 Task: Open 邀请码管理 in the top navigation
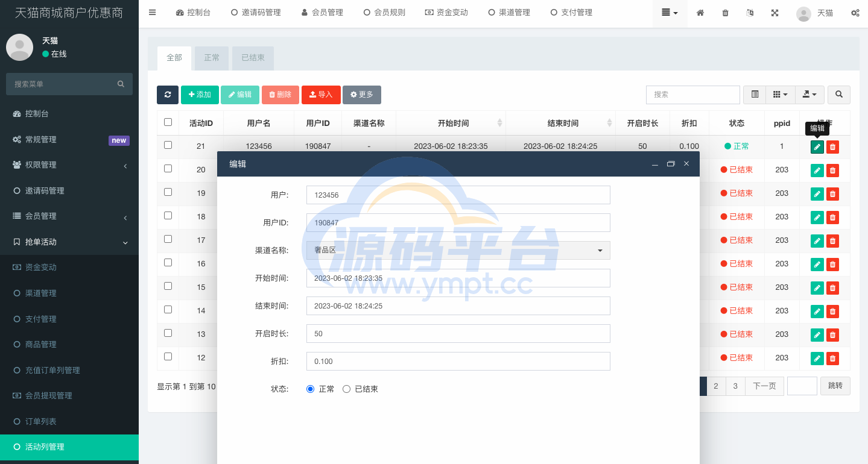point(256,13)
